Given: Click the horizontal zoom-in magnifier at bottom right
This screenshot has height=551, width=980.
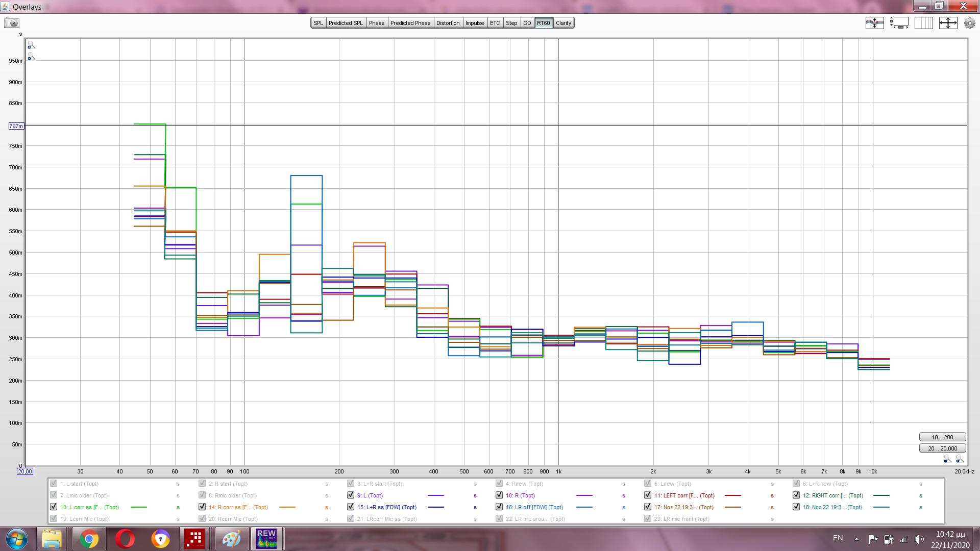Looking at the screenshot, I should (960, 459).
